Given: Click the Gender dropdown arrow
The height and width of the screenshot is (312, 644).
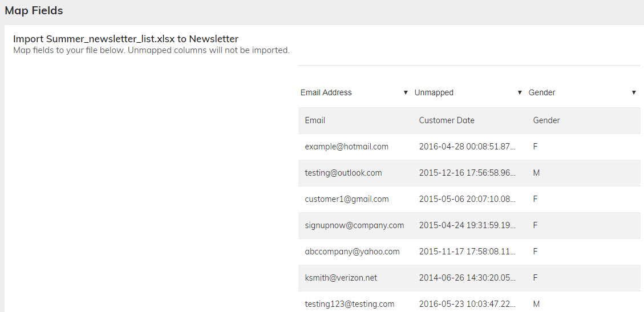Looking at the screenshot, I should coord(634,92).
